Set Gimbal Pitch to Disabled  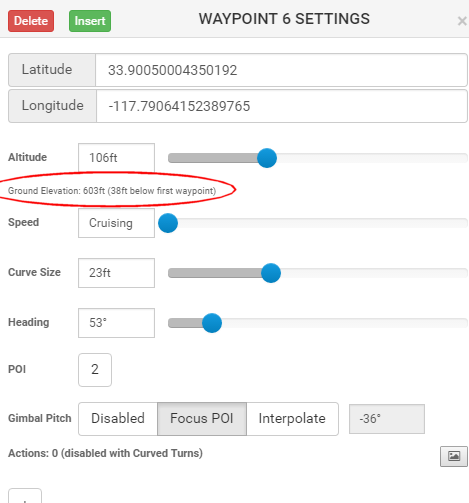click(x=118, y=419)
